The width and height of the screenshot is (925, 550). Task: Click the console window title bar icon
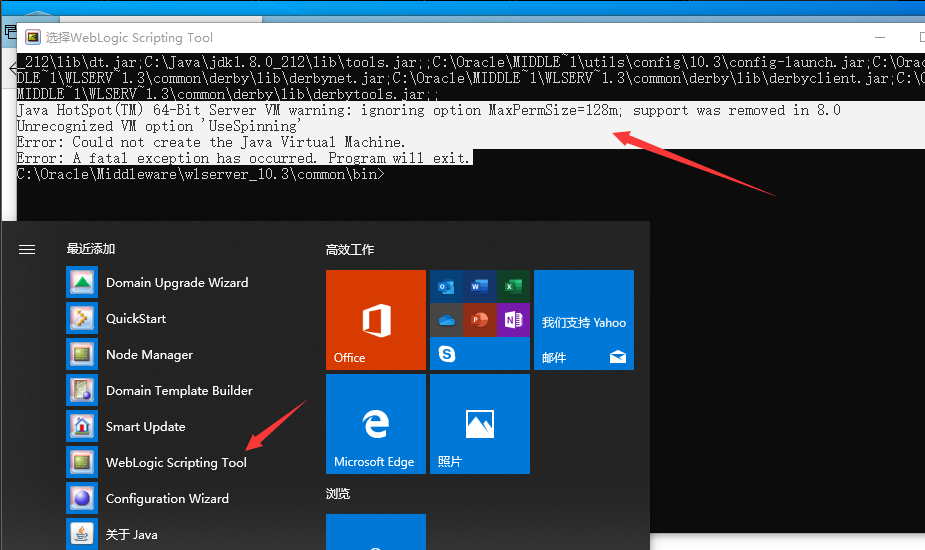pos(33,37)
